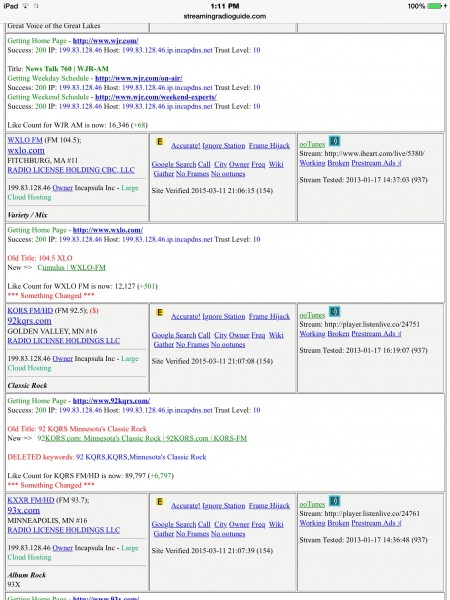Select the text 'Variety / Mix'
Screen dimensions: 450x600
28,215
